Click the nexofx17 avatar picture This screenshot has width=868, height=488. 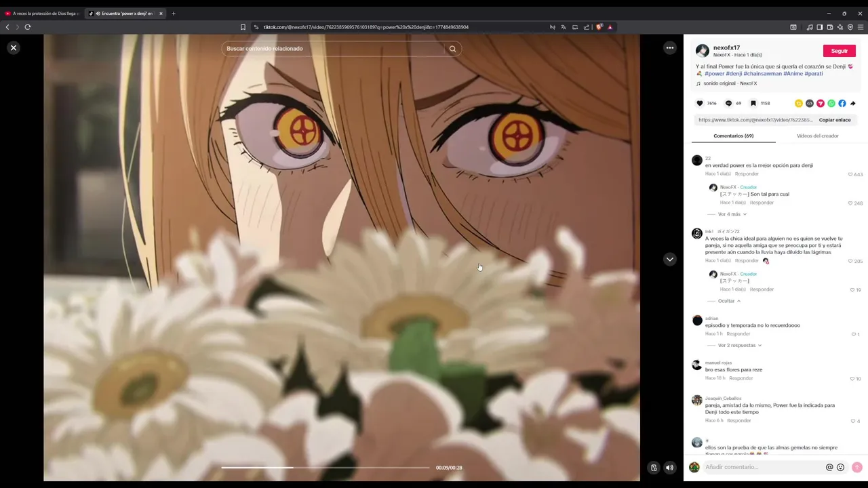[x=703, y=51]
